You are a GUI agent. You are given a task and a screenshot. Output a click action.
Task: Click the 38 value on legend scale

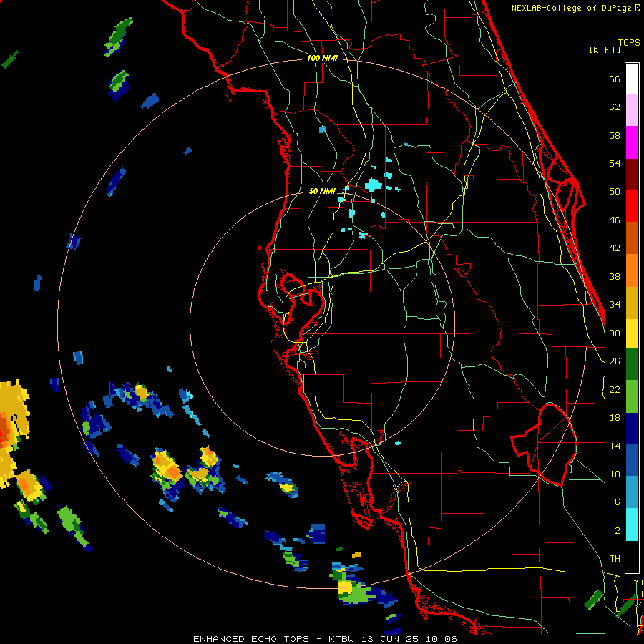coord(615,277)
